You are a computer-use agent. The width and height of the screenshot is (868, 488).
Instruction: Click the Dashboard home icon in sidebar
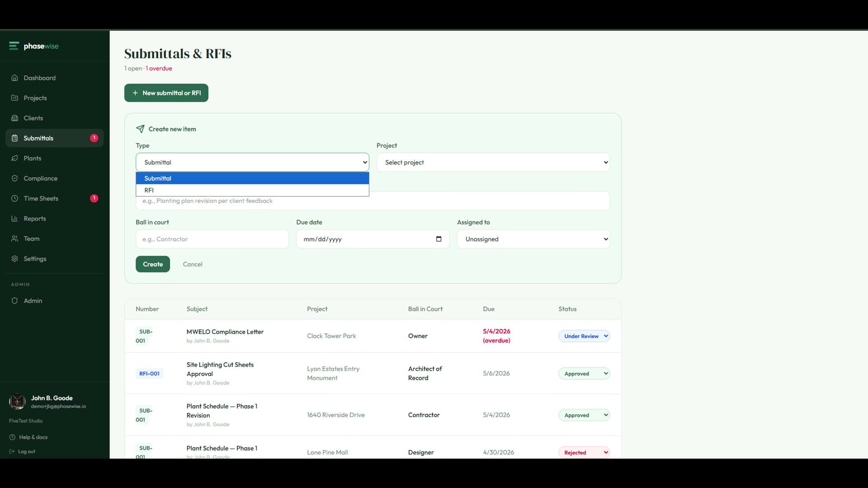(x=14, y=78)
